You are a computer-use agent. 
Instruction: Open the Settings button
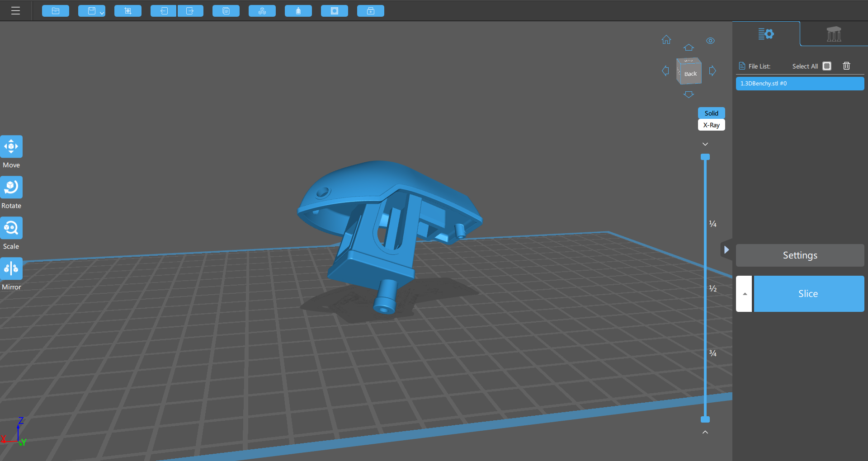[x=800, y=255]
